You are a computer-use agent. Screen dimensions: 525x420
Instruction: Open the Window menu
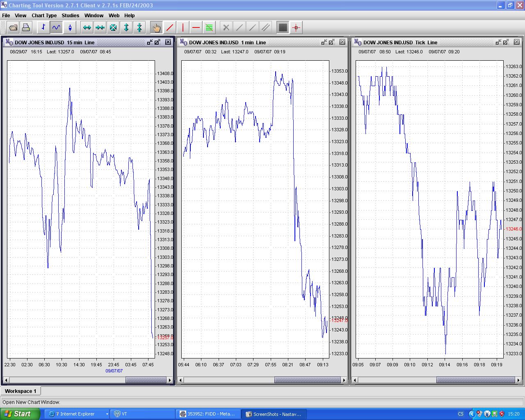click(94, 16)
